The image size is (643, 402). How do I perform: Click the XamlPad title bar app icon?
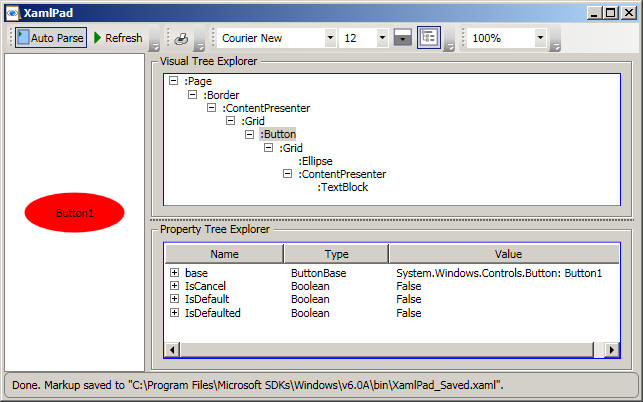(13, 12)
